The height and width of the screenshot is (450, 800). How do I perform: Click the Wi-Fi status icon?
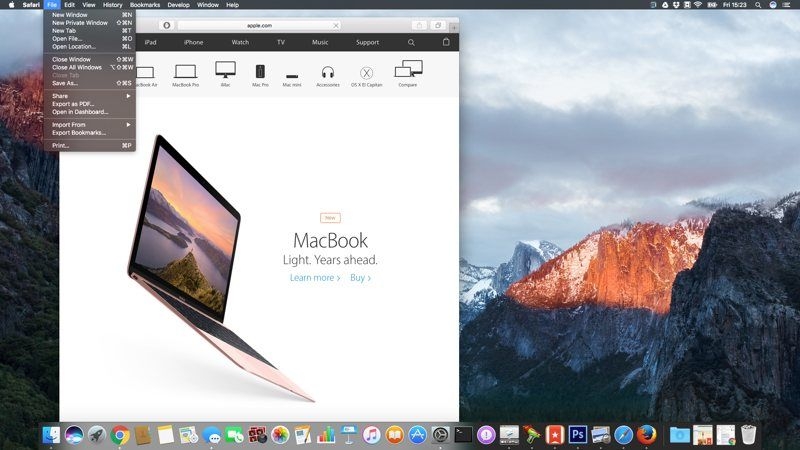click(x=698, y=5)
